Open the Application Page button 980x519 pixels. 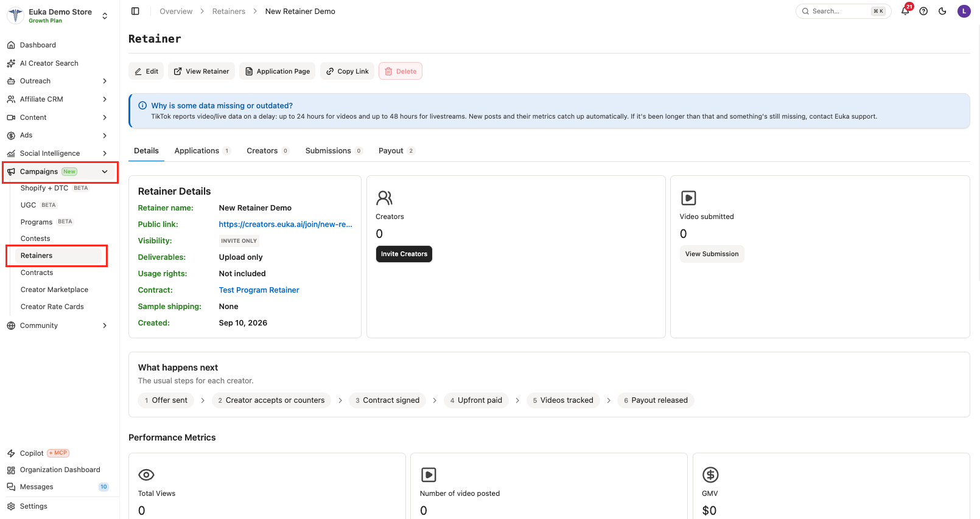(x=277, y=71)
